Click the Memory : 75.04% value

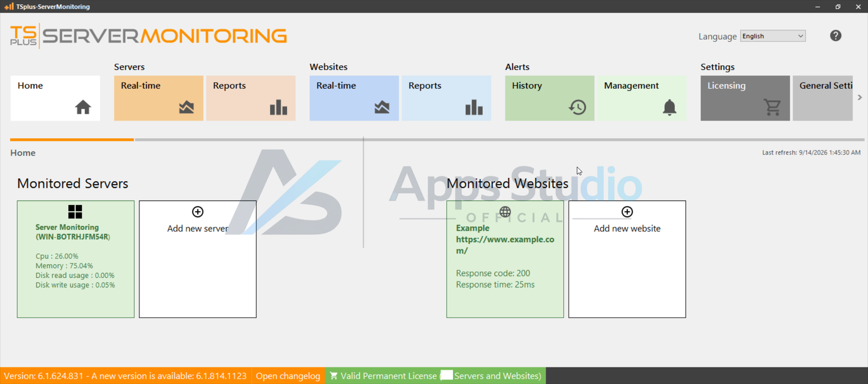tap(64, 266)
